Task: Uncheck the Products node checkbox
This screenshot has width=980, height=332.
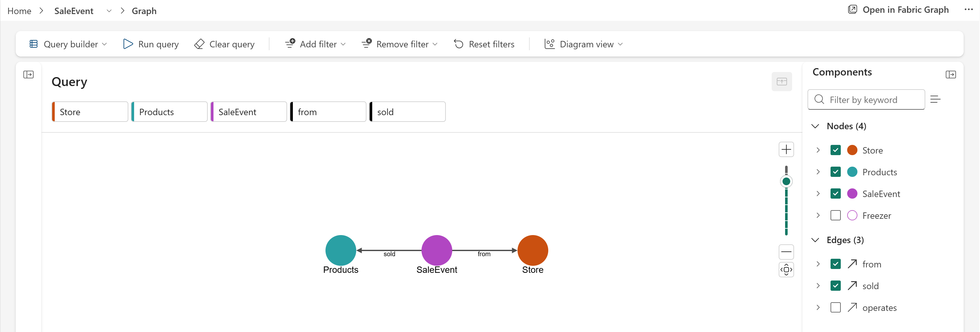Action: click(835, 172)
